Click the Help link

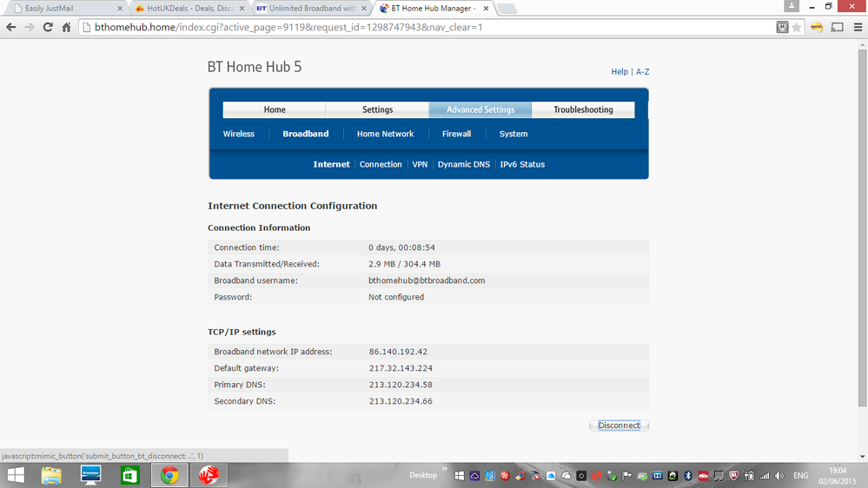click(620, 72)
